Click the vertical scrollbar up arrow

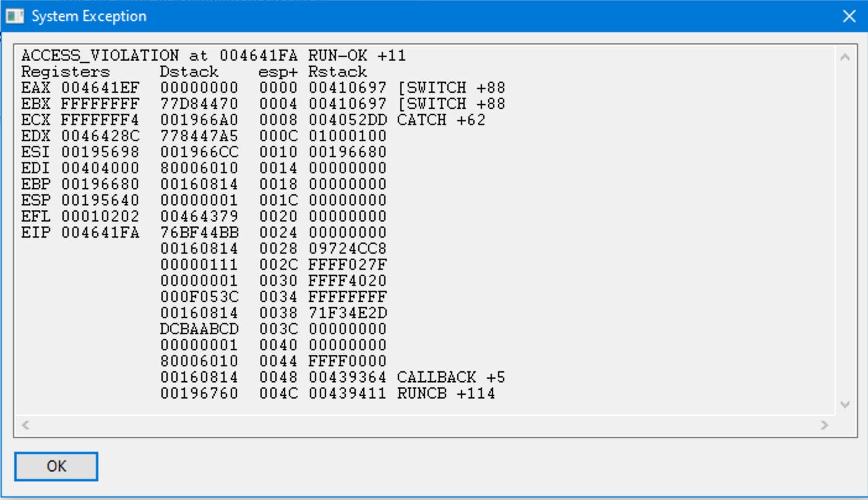pos(846,57)
